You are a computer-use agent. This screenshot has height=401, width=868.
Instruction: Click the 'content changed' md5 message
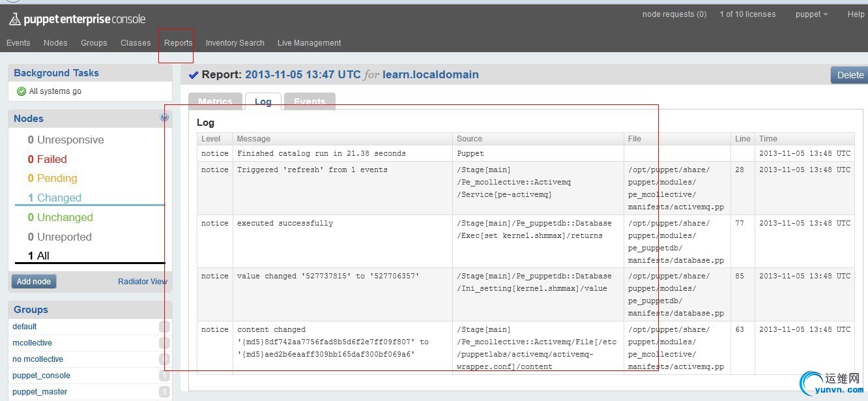333,342
